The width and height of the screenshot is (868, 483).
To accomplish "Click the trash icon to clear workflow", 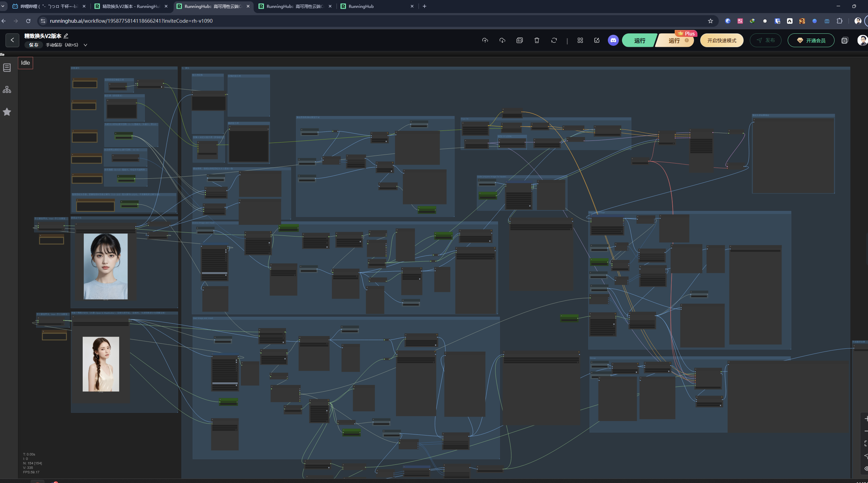I will click(537, 40).
